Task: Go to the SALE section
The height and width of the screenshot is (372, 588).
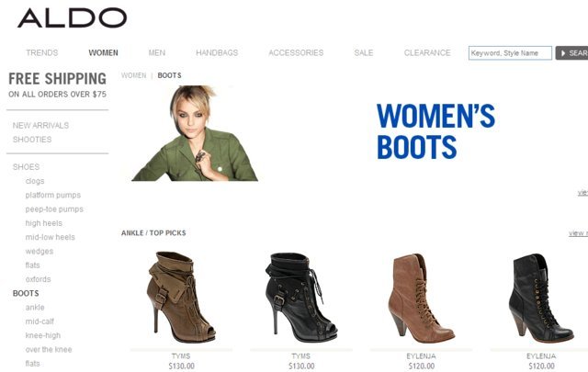Action: click(364, 53)
